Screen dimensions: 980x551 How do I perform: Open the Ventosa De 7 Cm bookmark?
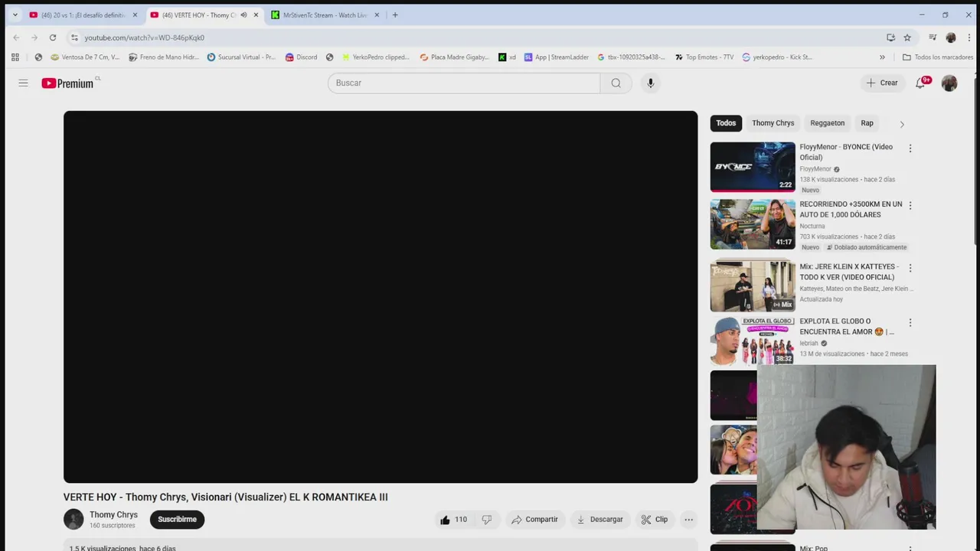point(85,57)
